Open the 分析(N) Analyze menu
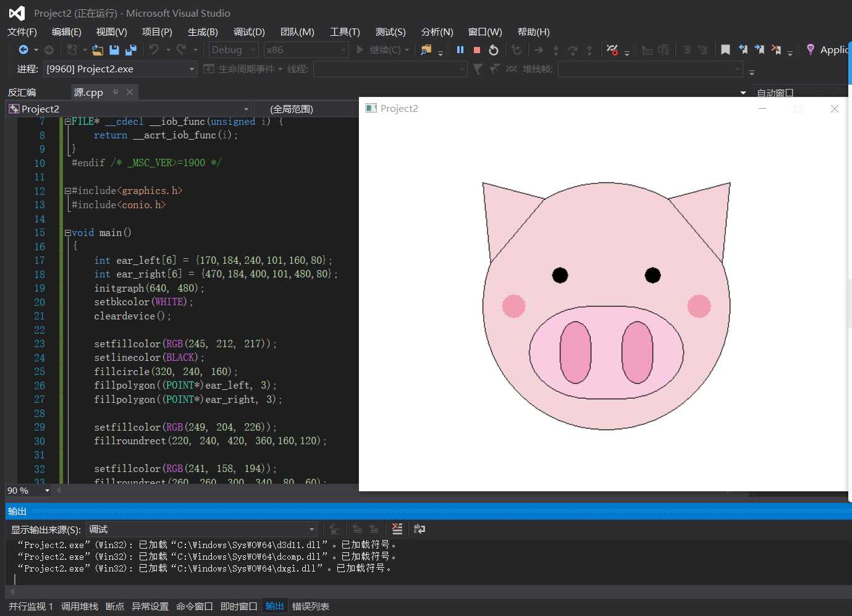This screenshot has width=852, height=616. [437, 32]
